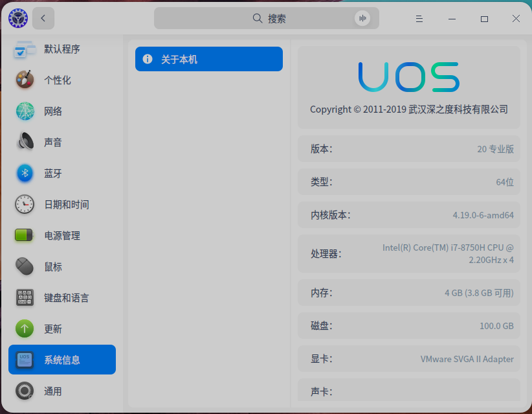532x414 pixels.
Task: Click the 显卡: label
Action: [x=321, y=359]
